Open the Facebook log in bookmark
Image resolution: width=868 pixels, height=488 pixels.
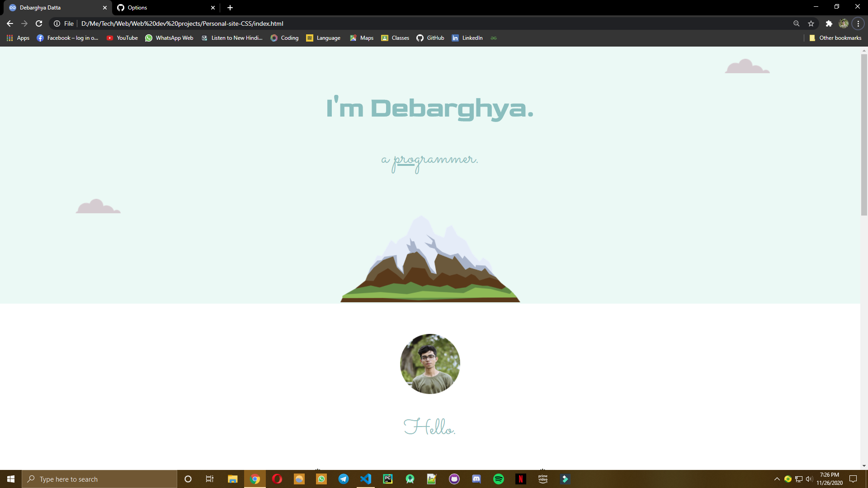67,38
